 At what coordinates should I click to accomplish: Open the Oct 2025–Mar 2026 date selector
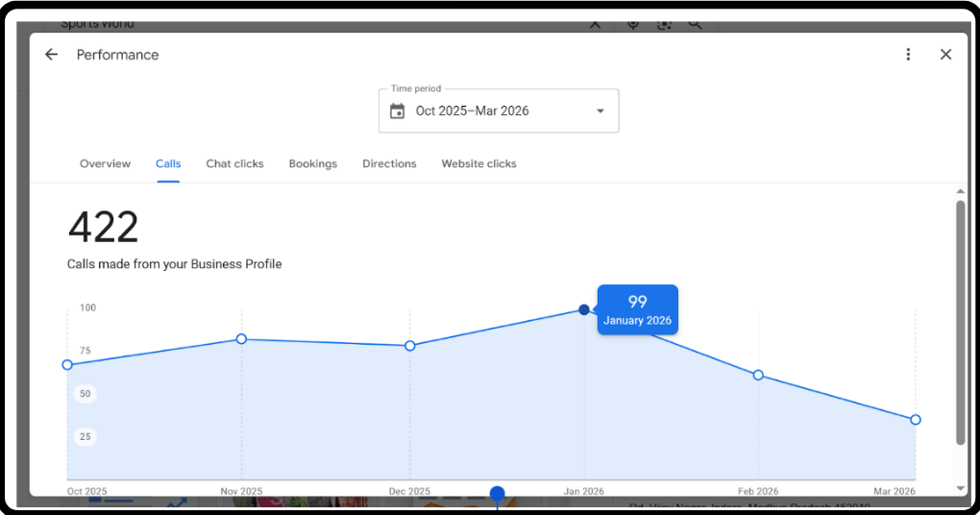472,111
